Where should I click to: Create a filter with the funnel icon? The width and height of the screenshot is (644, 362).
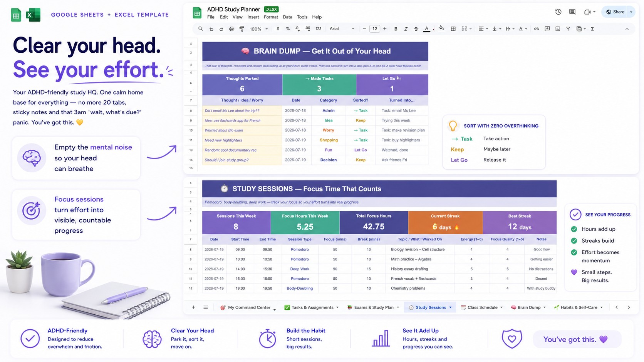pos(568,29)
